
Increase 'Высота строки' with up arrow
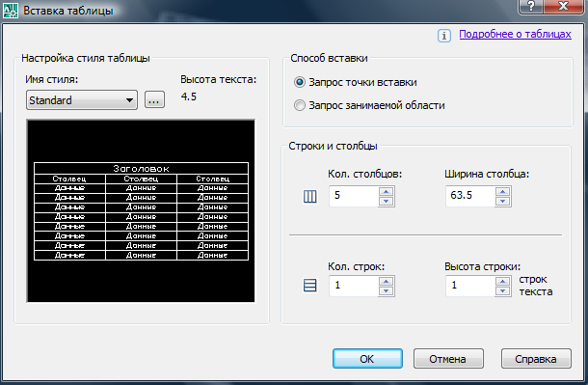[502, 282]
